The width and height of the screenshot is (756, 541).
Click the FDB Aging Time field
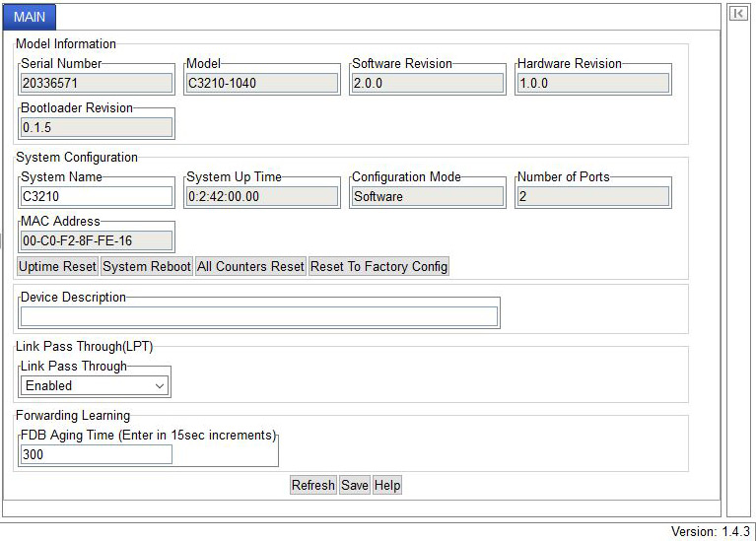[97, 454]
